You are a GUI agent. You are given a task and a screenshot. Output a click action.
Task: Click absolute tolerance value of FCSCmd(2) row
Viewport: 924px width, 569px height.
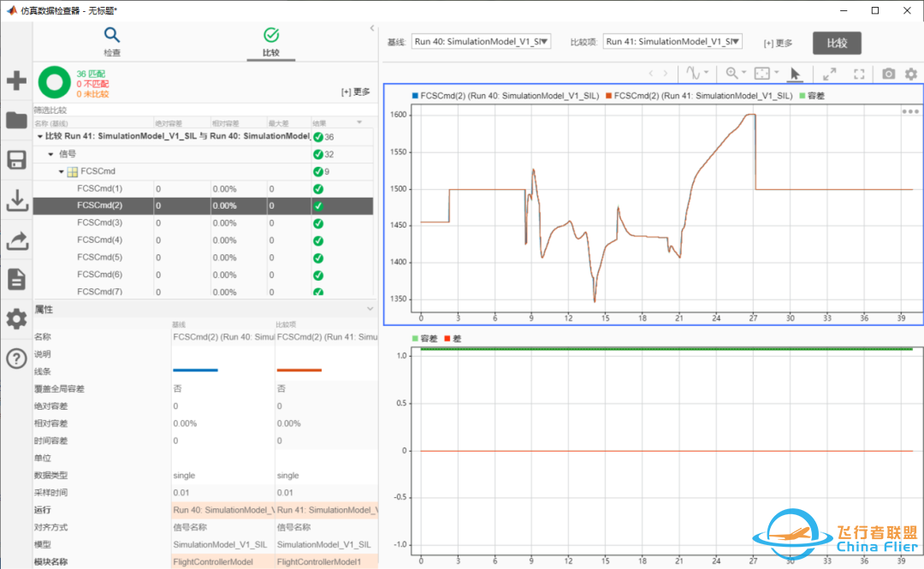click(x=158, y=206)
